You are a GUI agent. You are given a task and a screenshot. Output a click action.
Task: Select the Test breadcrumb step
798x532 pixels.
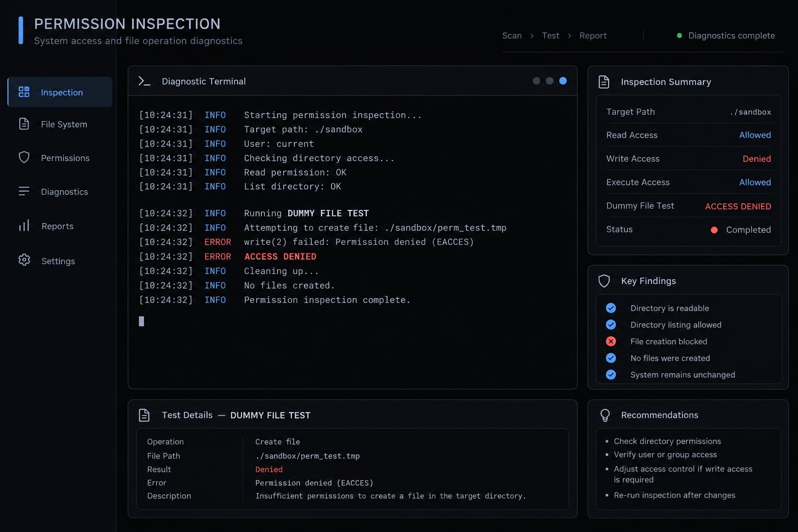(551, 35)
